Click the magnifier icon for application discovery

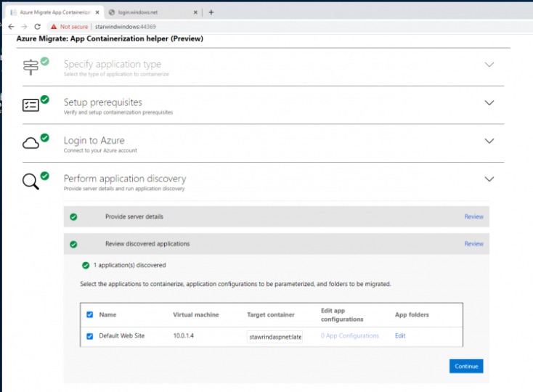pyautogui.click(x=30, y=181)
